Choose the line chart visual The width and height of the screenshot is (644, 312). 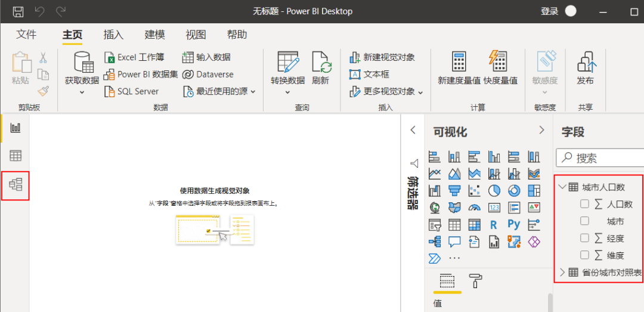point(435,174)
